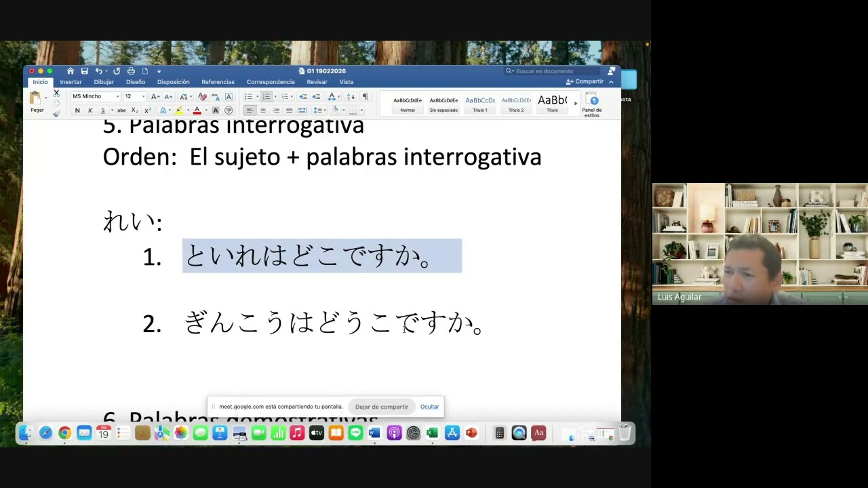The height and width of the screenshot is (488, 868).
Task: Switch to the Diseño tab
Action: click(136, 82)
